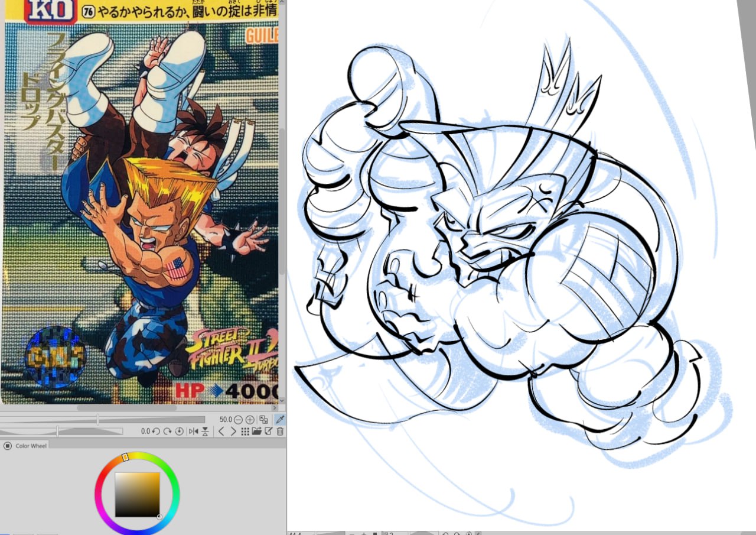Import an image into Sub View
Viewport: 756px width, 535px height.
pos(257,432)
